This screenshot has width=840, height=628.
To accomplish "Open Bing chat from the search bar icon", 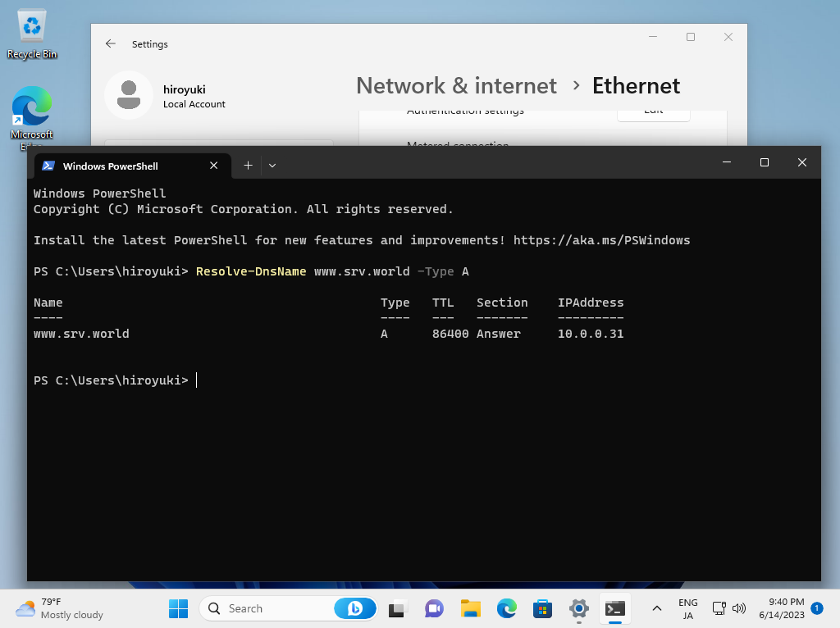I will pos(354,608).
